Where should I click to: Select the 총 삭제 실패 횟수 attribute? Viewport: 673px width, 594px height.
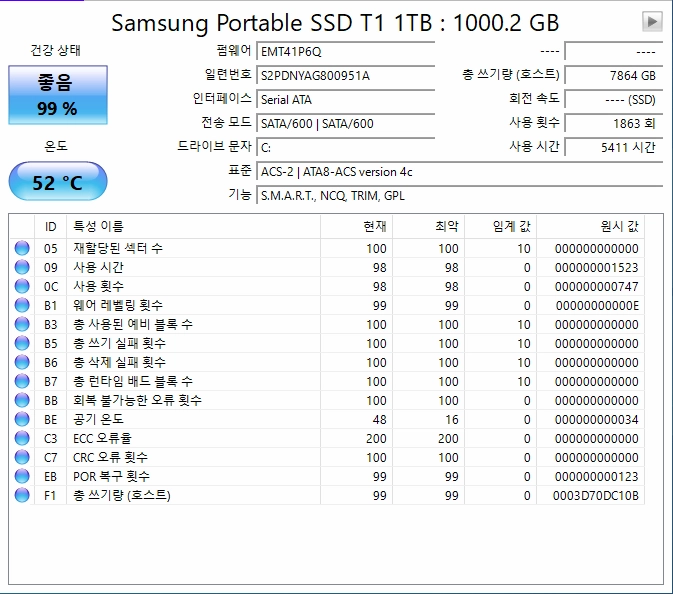point(119,362)
